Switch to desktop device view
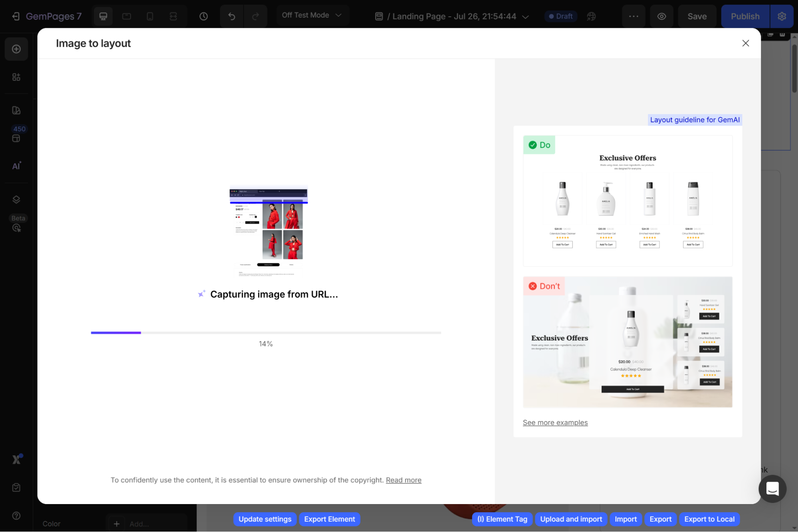The width and height of the screenshot is (798, 532). [103, 16]
